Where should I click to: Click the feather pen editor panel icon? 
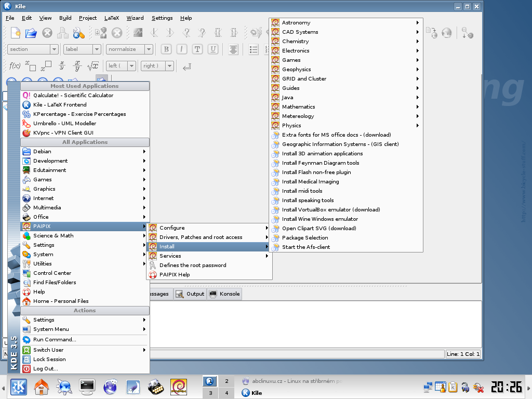(133, 387)
